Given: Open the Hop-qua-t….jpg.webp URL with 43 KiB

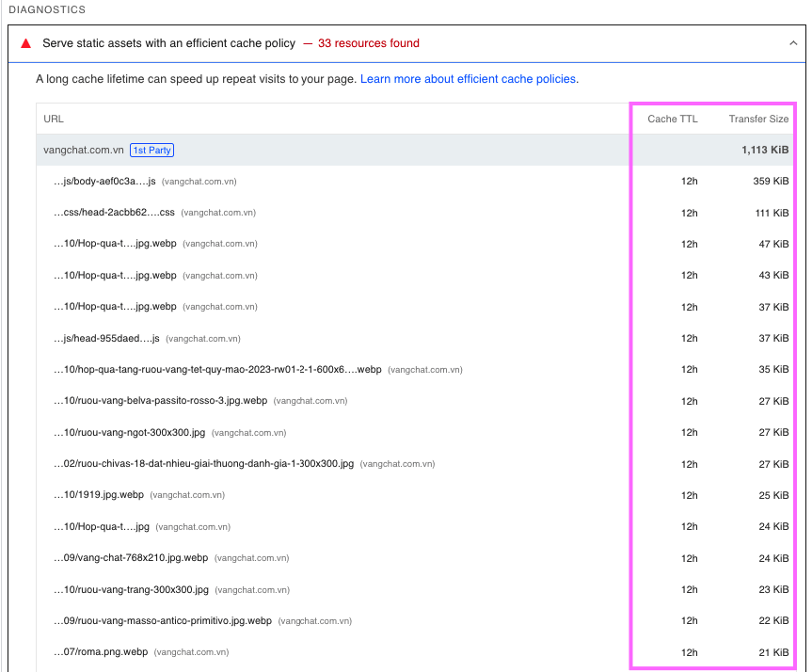Looking at the screenshot, I should [115, 275].
